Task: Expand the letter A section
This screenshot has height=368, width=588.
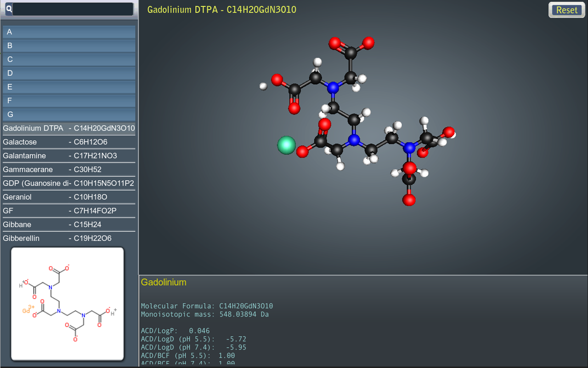Action: pyautogui.click(x=69, y=32)
